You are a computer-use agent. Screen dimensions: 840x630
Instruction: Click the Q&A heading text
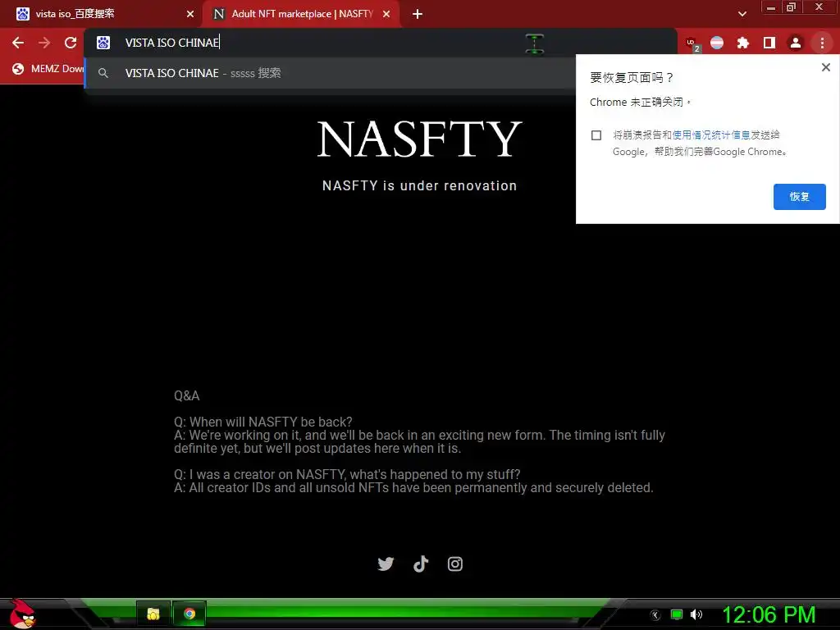point(186,396)
